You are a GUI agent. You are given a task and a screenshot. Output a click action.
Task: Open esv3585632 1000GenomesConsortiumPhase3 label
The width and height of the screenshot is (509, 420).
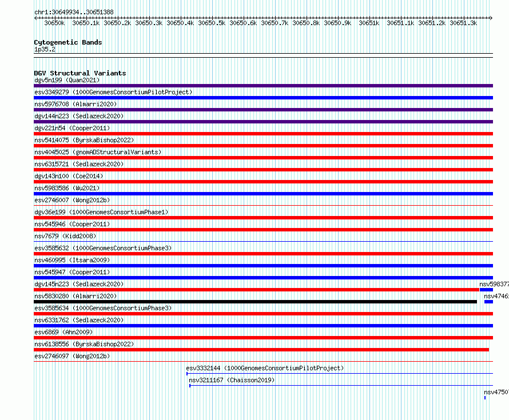[x=103, y=248]
